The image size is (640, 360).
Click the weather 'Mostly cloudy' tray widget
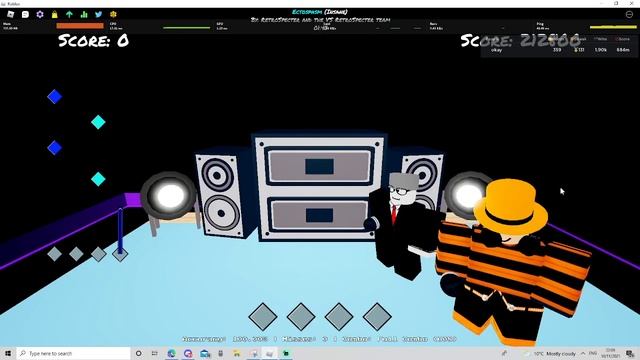tap(551, 353)
